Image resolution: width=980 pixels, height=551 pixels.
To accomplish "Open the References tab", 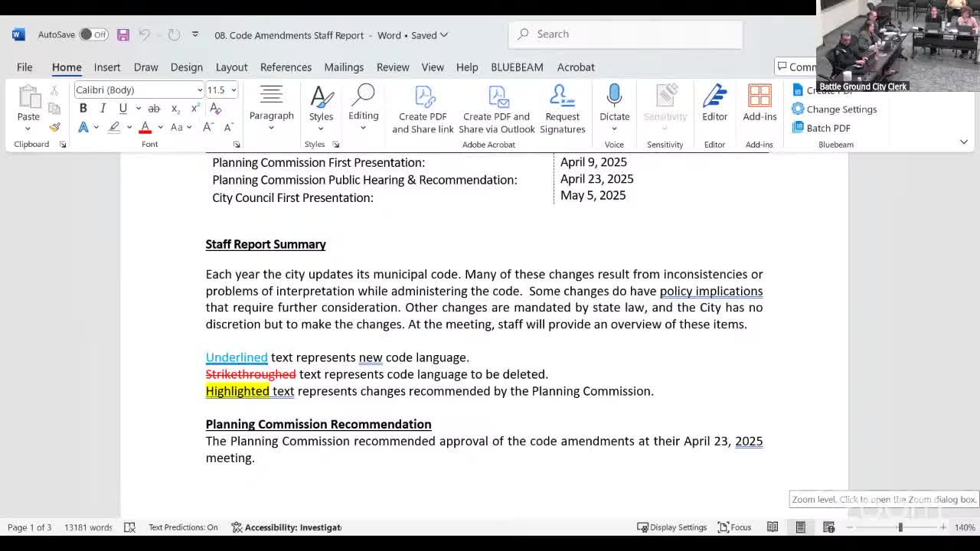I will (x=286, y=67).
